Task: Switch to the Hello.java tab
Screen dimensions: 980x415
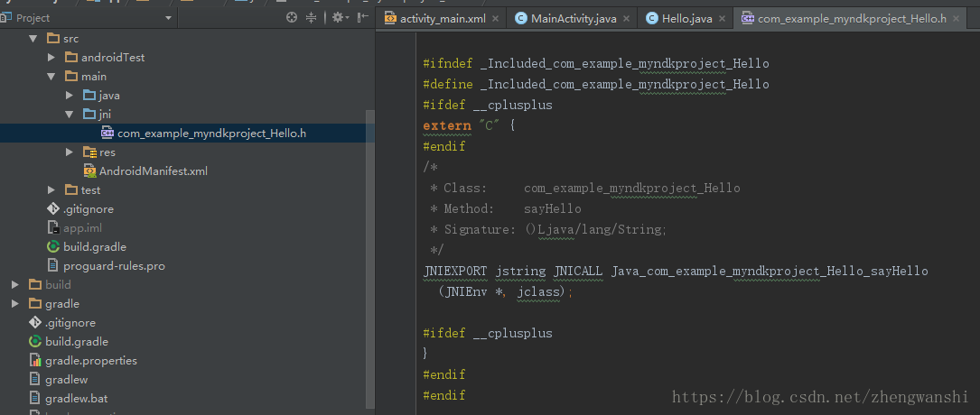Action: [686, 19]
